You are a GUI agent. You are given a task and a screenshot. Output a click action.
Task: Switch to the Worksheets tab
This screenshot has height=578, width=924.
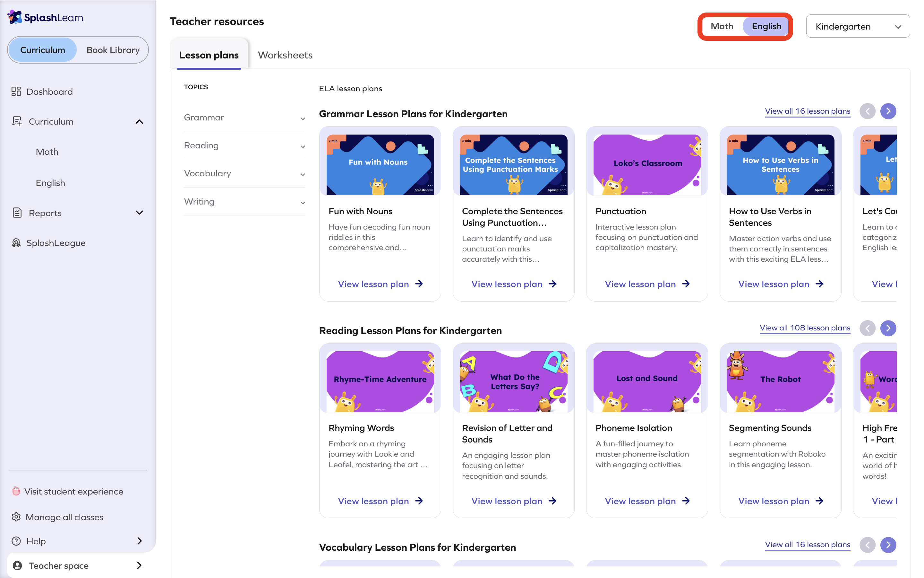coord(285,55)
